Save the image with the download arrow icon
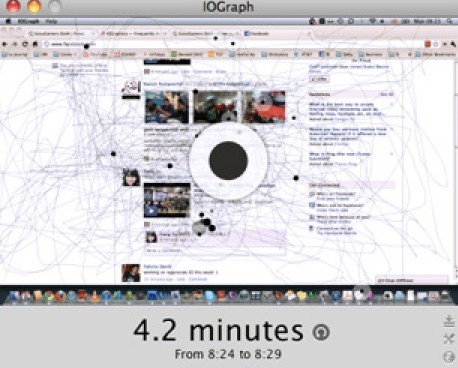Screen dimensions: 458x368 pyautogui.click(x=449, y=321)
